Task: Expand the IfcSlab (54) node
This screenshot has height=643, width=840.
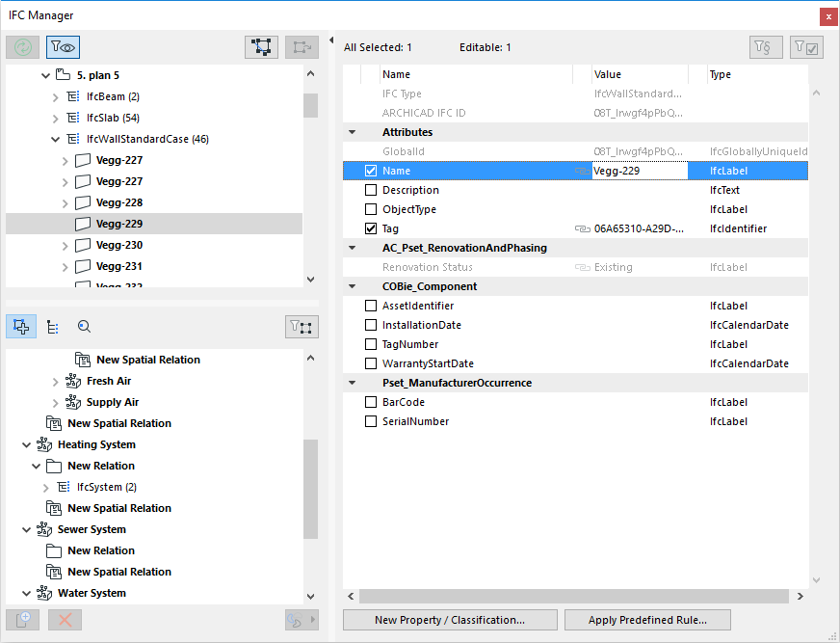Action: click(x=55, y=119)
